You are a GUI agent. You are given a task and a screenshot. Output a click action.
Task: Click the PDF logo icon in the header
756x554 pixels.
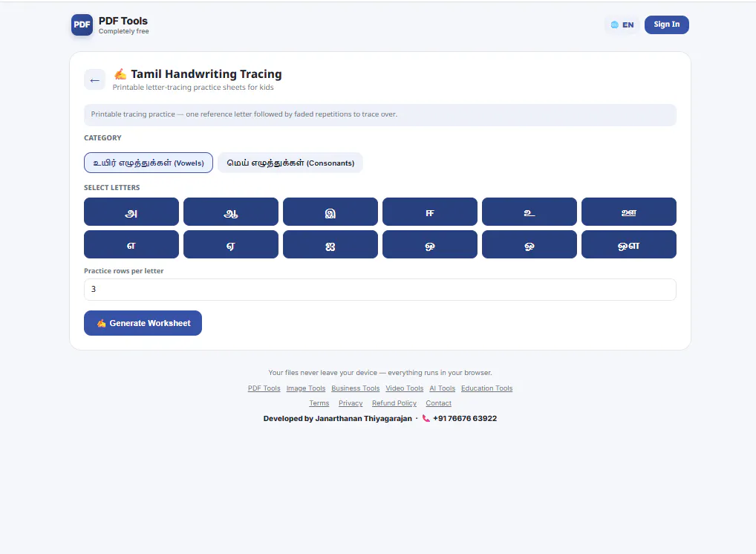[82, 25]
